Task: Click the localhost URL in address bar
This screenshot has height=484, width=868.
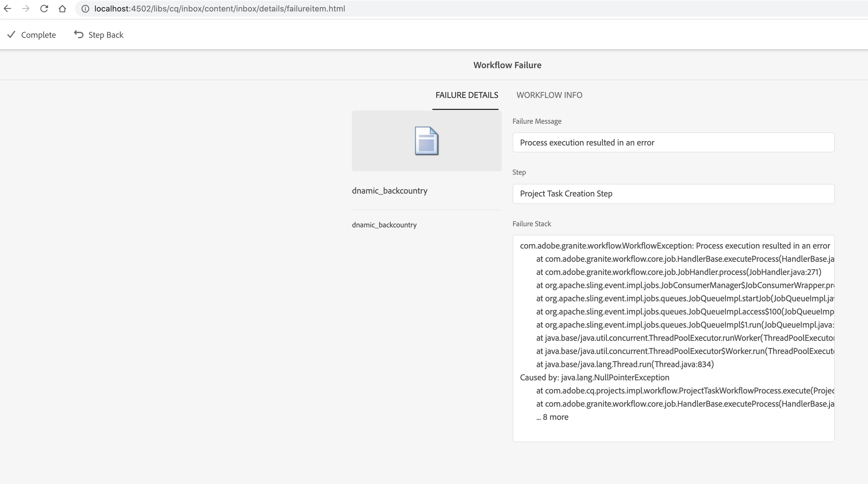Action: click(x=219, y=9)
